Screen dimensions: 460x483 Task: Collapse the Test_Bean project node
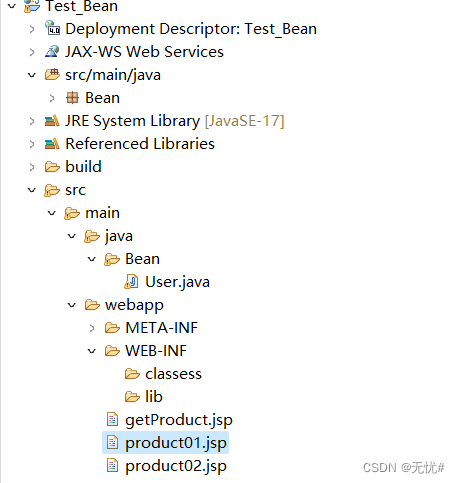click(12, 6)
